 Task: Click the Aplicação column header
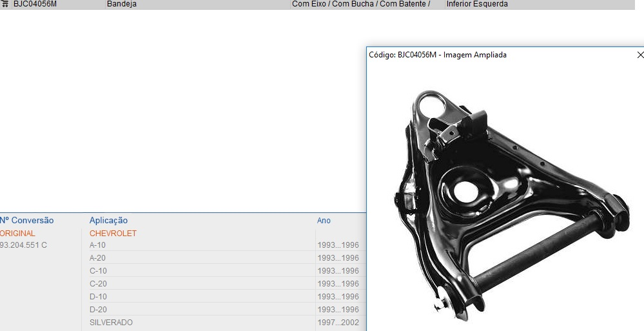(108, 221)
